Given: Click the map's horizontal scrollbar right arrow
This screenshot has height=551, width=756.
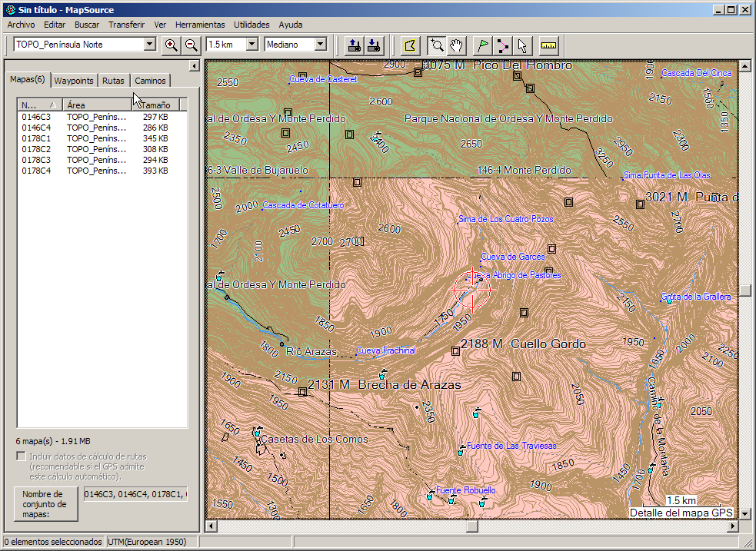Looking at the screenshot, I should tap(732, 526).
